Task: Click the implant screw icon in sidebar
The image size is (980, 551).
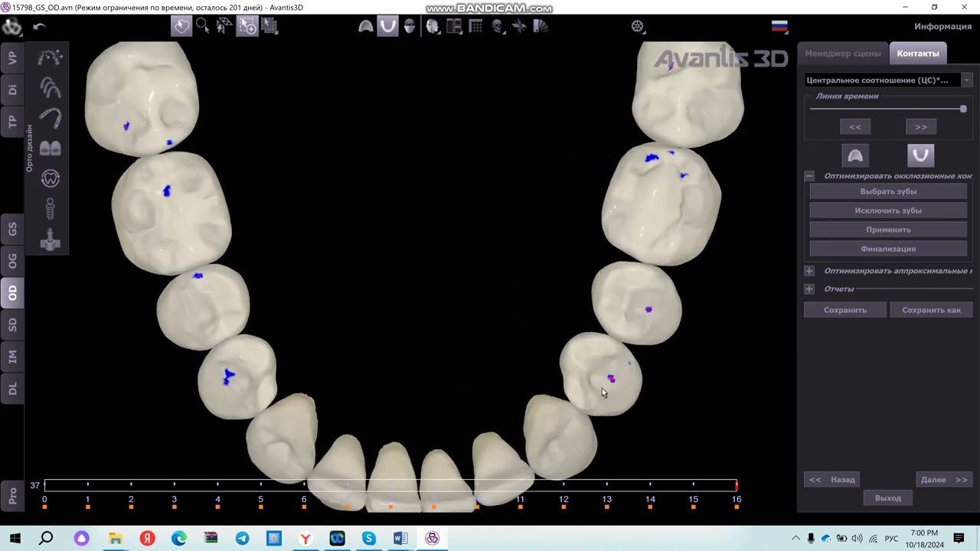Action: (50, 208)
